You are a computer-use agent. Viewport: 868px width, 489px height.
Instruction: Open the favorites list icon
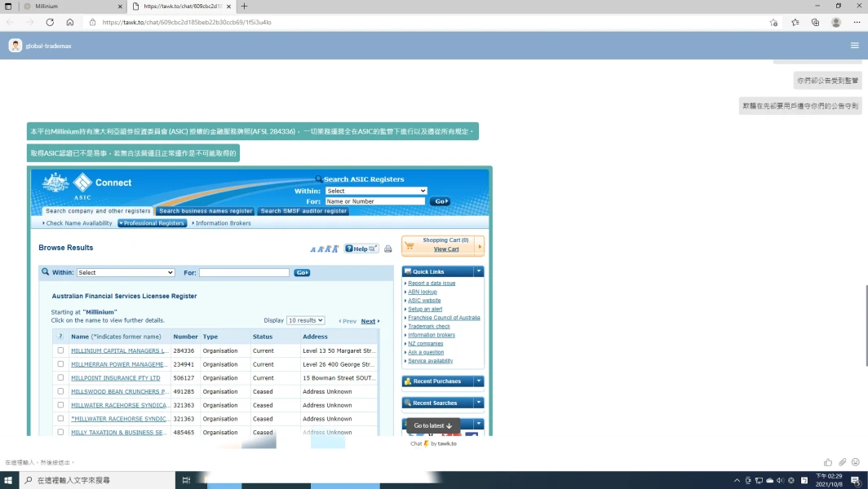coord(795,22)
